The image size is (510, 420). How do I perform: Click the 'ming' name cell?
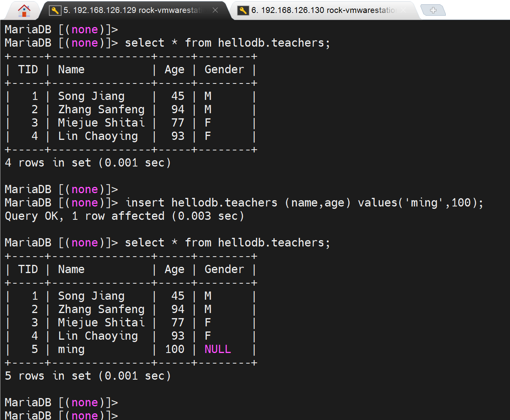pyautogui.click(x=71, y=349)
